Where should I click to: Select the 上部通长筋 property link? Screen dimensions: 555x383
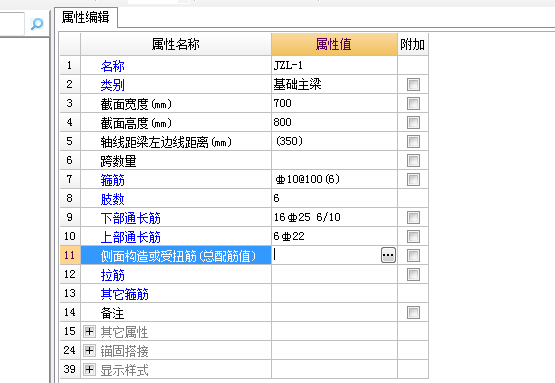tap(131, 237)
